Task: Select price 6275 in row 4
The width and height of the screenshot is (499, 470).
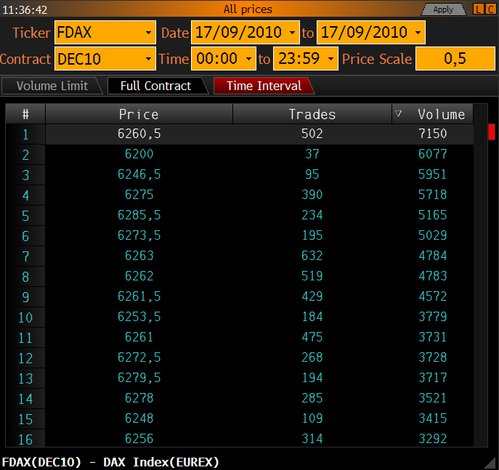Action: 139,195
